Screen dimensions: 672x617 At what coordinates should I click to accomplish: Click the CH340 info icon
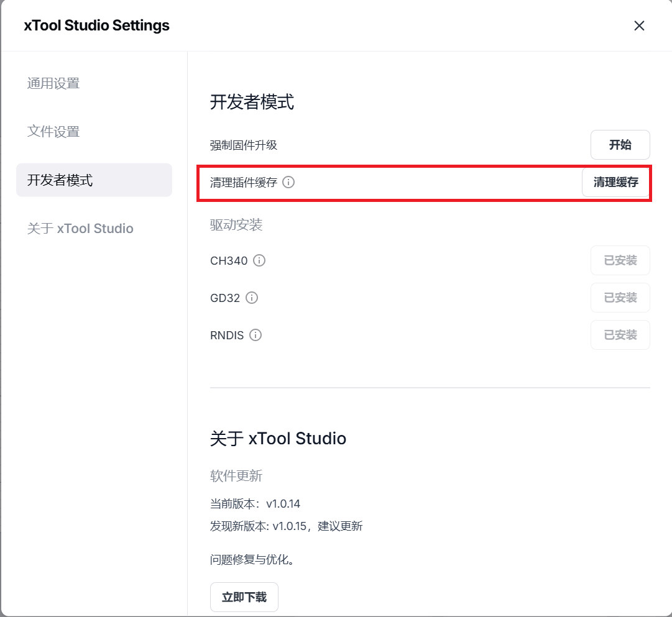(x=259, y=260)
